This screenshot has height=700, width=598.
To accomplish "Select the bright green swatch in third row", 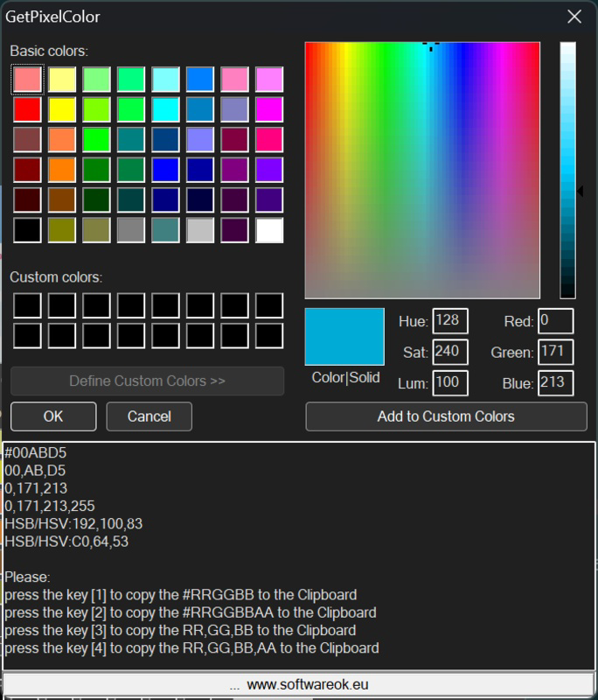I will click(96, 140).
